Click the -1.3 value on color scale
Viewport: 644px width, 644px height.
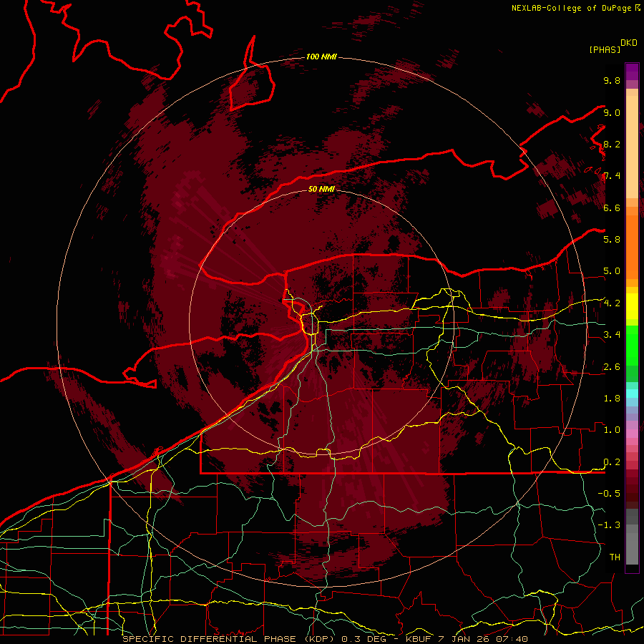pos(609,525)
